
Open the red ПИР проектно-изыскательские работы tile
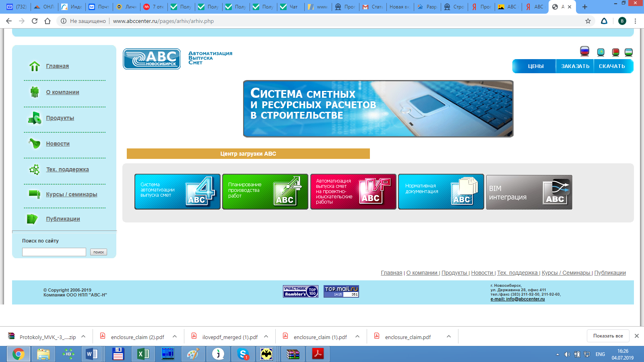[353, 192]
